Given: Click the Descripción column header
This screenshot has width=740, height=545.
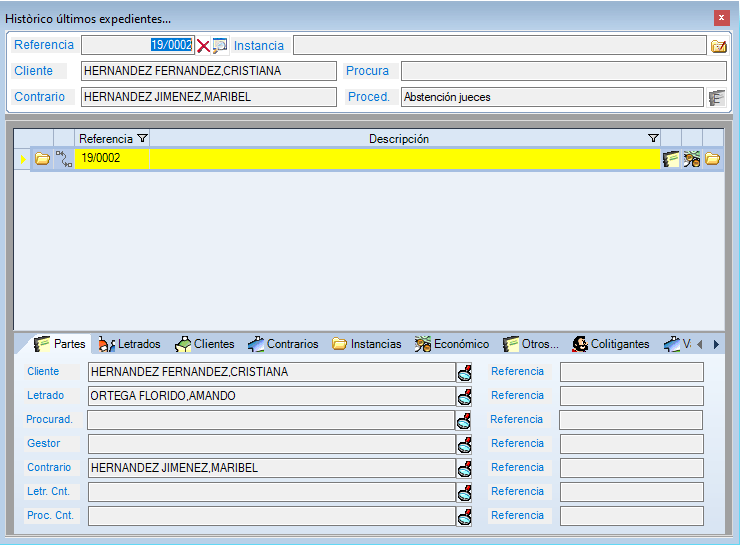Looking at the screenshot, I should click(x=398, y=138).
